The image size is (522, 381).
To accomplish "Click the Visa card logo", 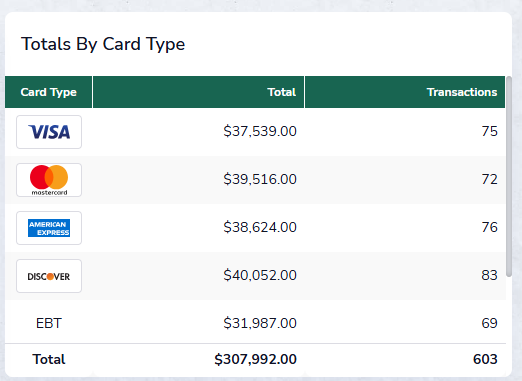I will (49, 132).
